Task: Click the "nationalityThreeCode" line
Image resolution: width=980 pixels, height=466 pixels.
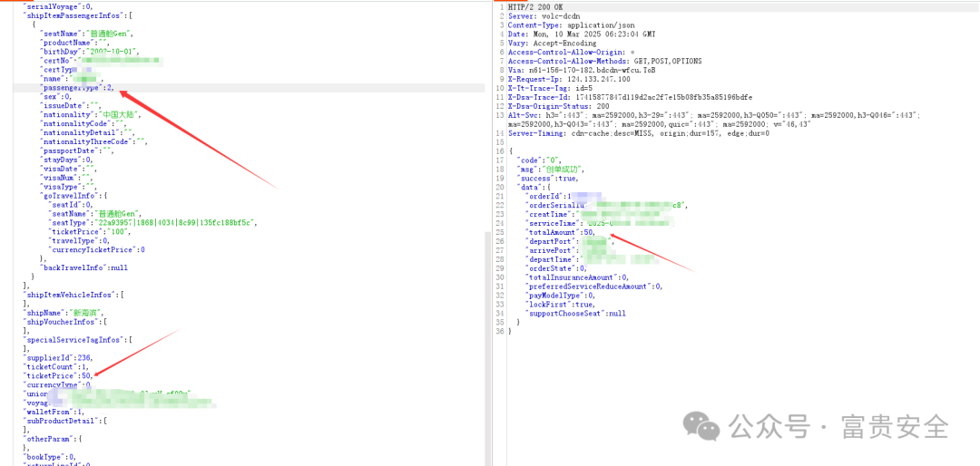Action: (x=93, y=142)
